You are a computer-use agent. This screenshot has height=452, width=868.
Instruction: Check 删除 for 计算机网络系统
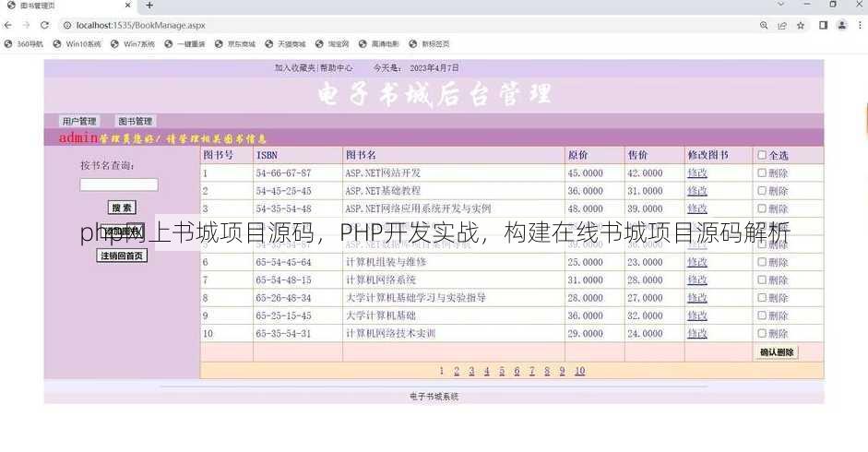tap(762, 280)
